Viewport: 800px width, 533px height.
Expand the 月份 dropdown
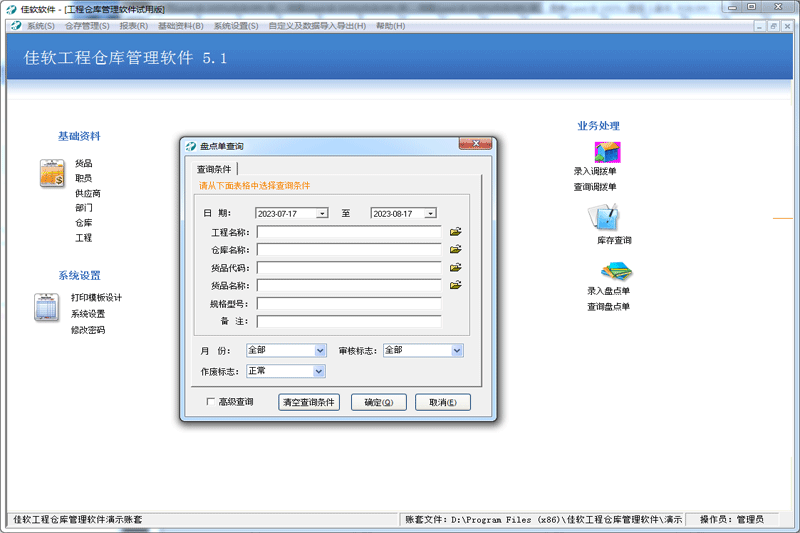320,350
